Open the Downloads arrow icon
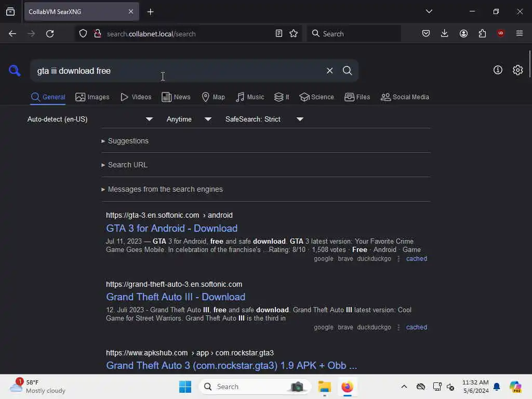Image resolution: width=532 pixels, height=399 pixels. 445,33
